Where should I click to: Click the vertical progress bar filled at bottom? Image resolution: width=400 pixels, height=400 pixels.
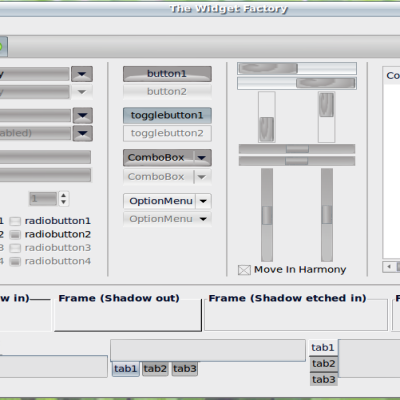(x=267, y=117)
